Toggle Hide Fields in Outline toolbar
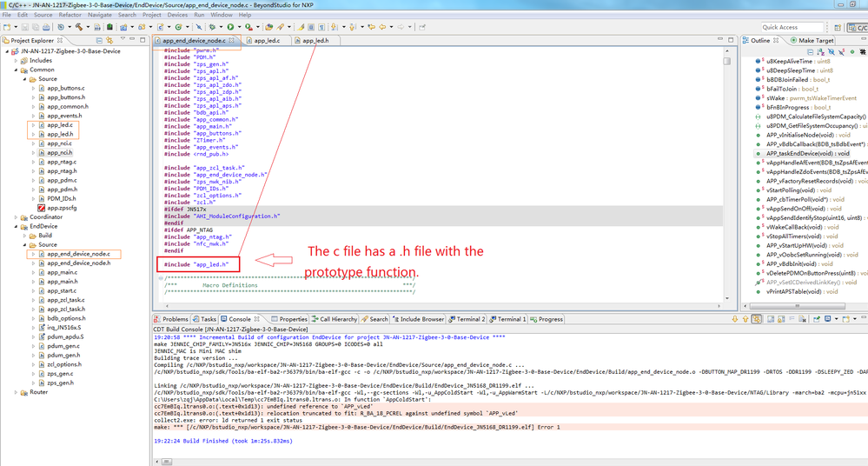The image size is (868, 466). tap(832, 51)
